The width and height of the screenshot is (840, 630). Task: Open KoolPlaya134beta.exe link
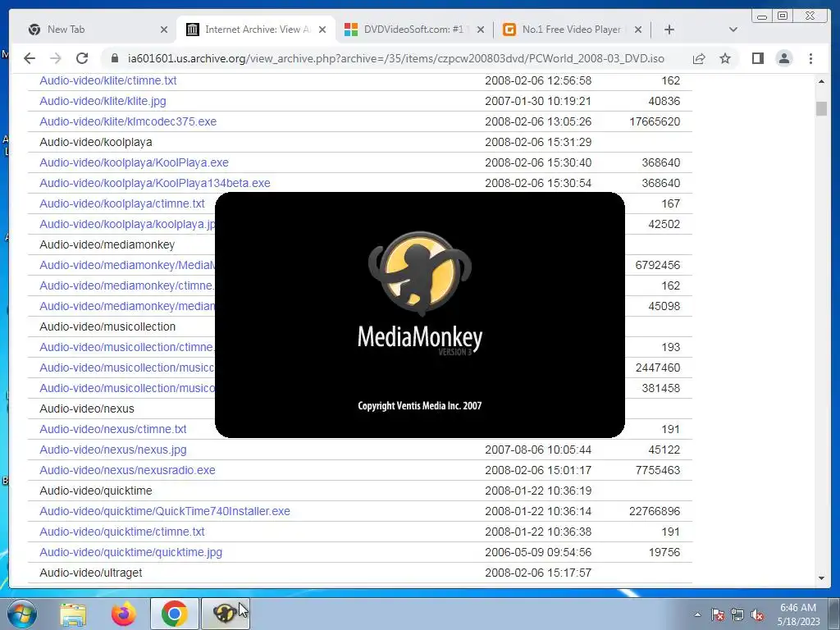155,183
